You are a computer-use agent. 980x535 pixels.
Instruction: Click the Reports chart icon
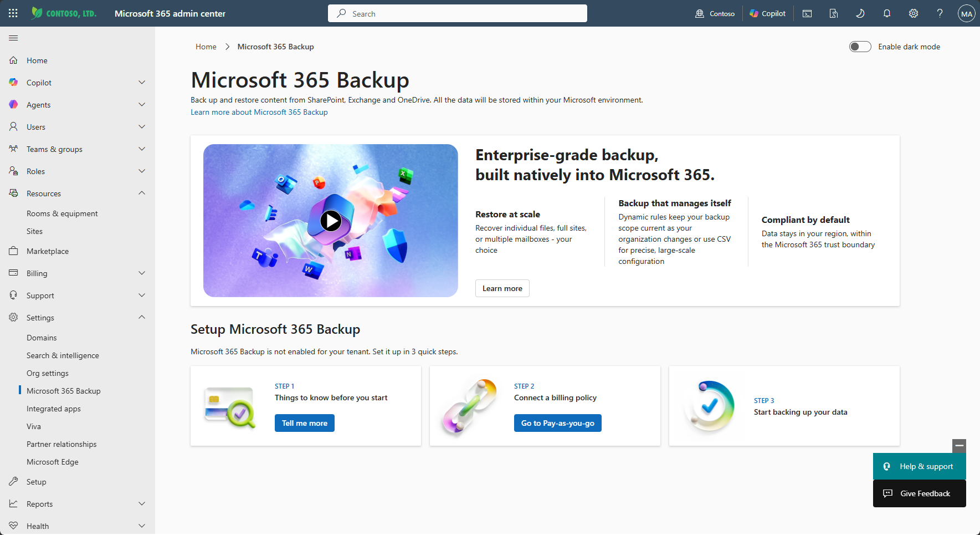13,504
